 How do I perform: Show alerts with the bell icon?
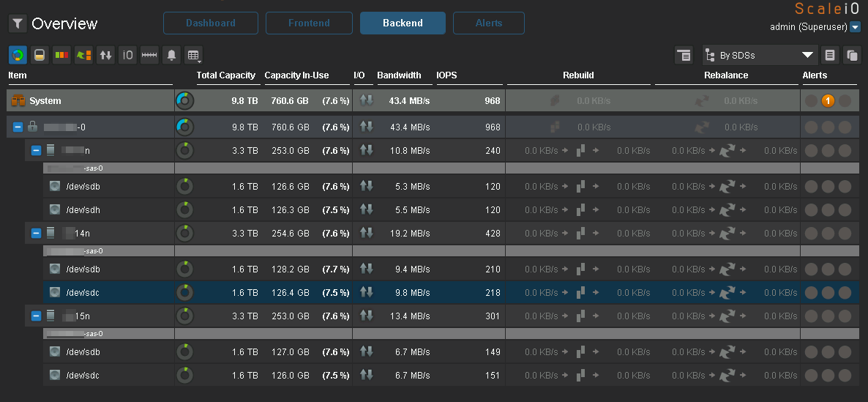[x=172, y=55]
